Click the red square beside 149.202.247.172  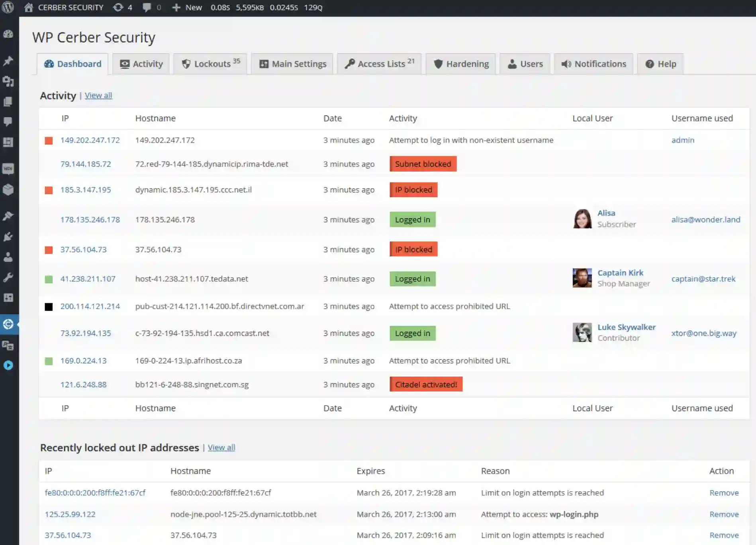49,141
